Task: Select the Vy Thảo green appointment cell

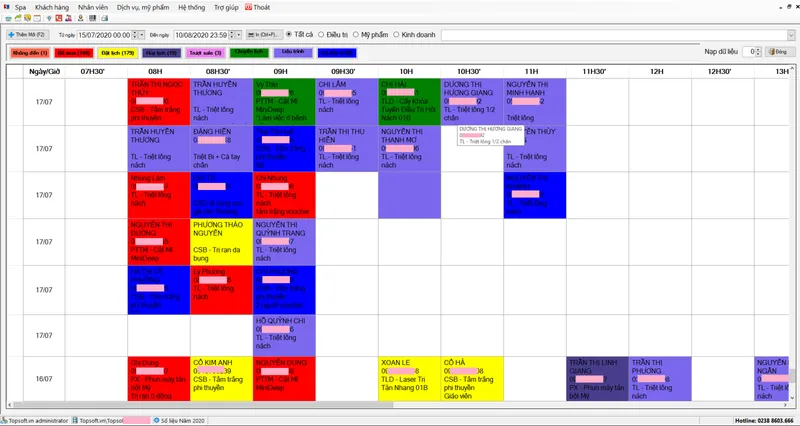Action: pos(284,102)
